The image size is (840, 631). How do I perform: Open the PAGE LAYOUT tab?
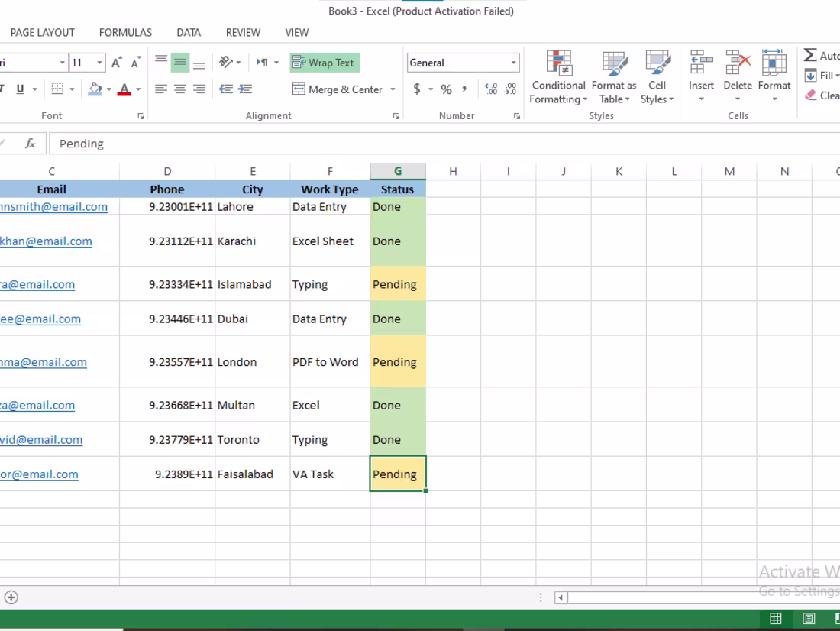click(42, 33)
